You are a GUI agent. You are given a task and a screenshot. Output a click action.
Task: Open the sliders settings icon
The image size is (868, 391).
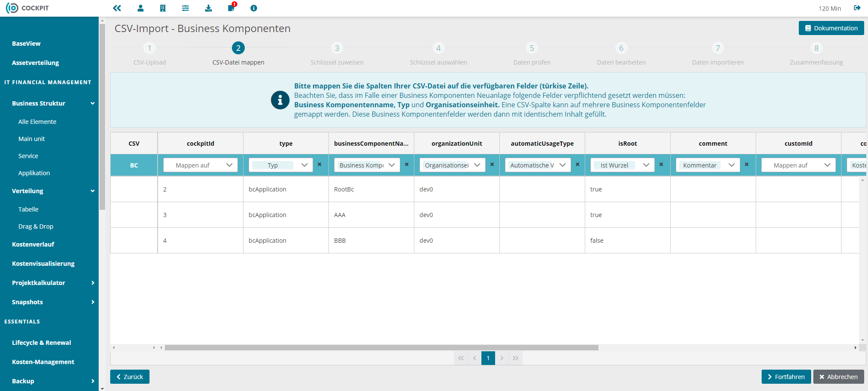(x=185, y=8)
